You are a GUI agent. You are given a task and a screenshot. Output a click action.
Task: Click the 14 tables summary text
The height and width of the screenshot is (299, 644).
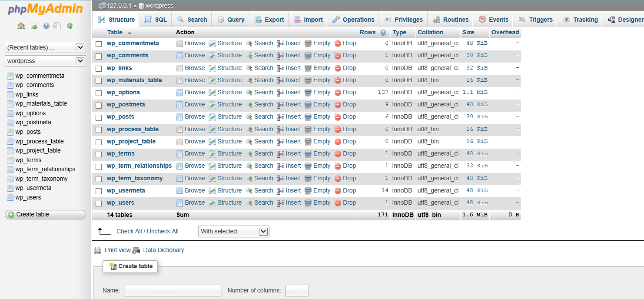click(120, 215)
